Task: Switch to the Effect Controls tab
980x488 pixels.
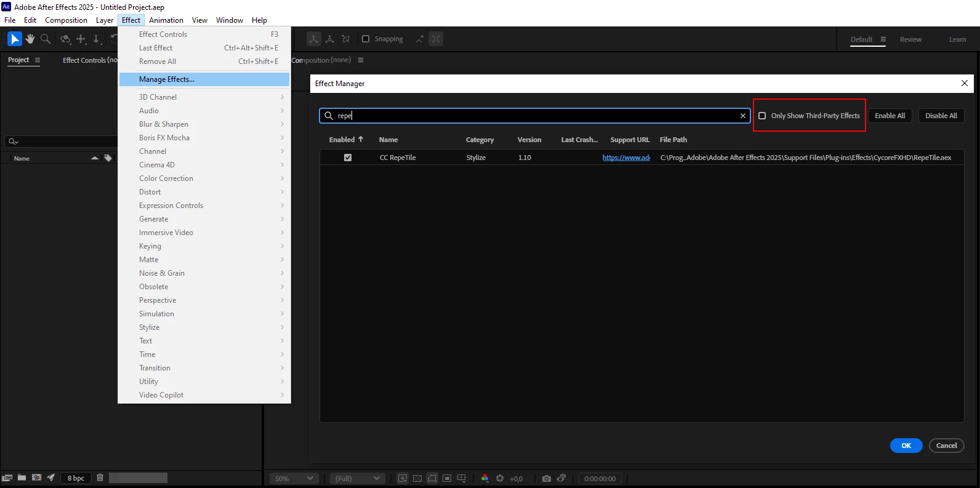Action: coord(90,60)
